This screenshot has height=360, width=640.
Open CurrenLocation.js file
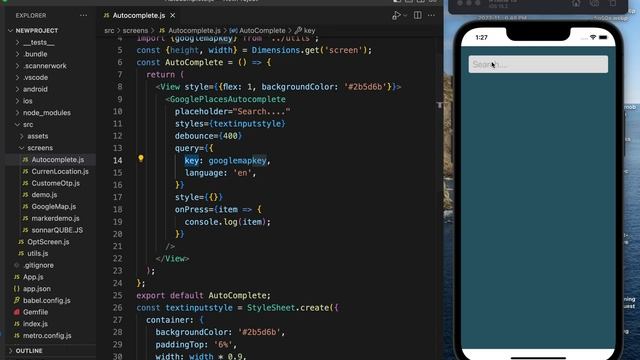point(60,171)
